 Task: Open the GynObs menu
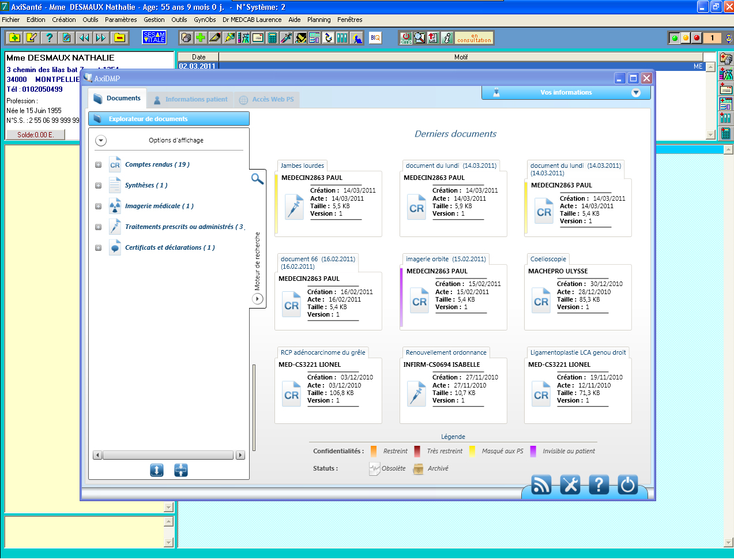pos(205,20)
